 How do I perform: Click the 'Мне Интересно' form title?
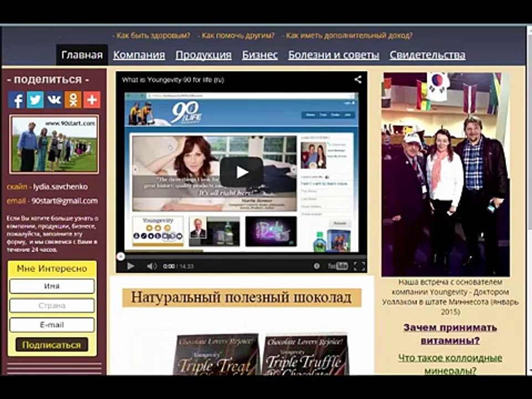(52, 269)
